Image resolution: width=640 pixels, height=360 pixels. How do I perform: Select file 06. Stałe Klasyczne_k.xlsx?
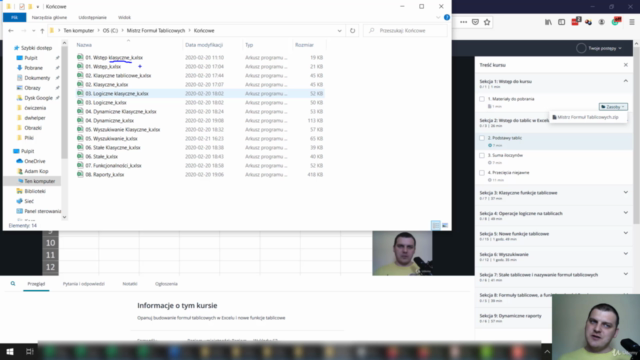click(113, 147)
